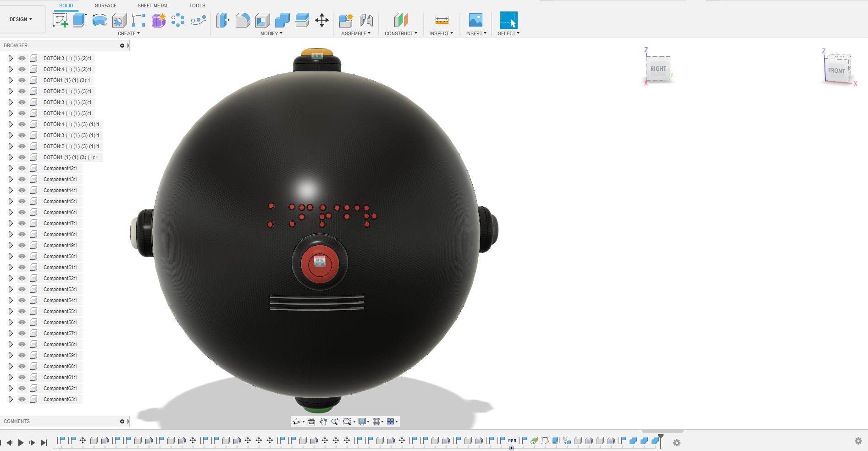This screenshot has height=451, width=868.
Task: Select the Offset Face tool
Action: 302,20
